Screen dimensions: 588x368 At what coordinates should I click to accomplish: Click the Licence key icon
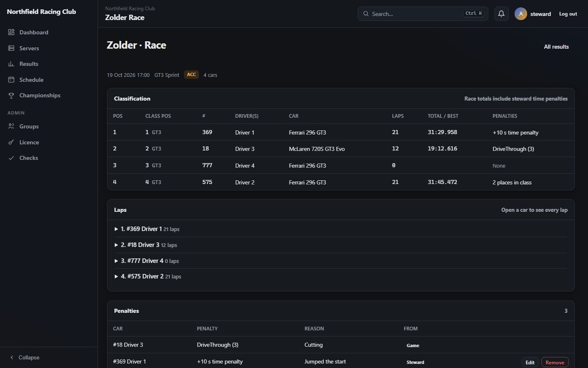click(11, 142)
